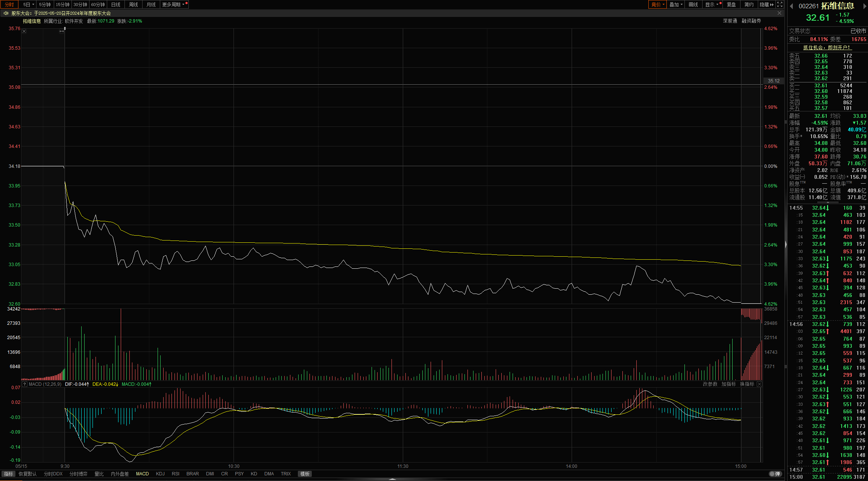Image resolution: width=868 pixels, height=481 pixels.
Task: Switch to 30分钟 chart
Action: point(80,5)
